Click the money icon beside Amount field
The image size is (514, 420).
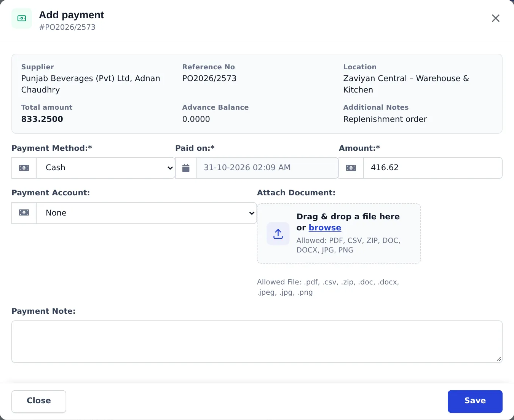point(351,168)
